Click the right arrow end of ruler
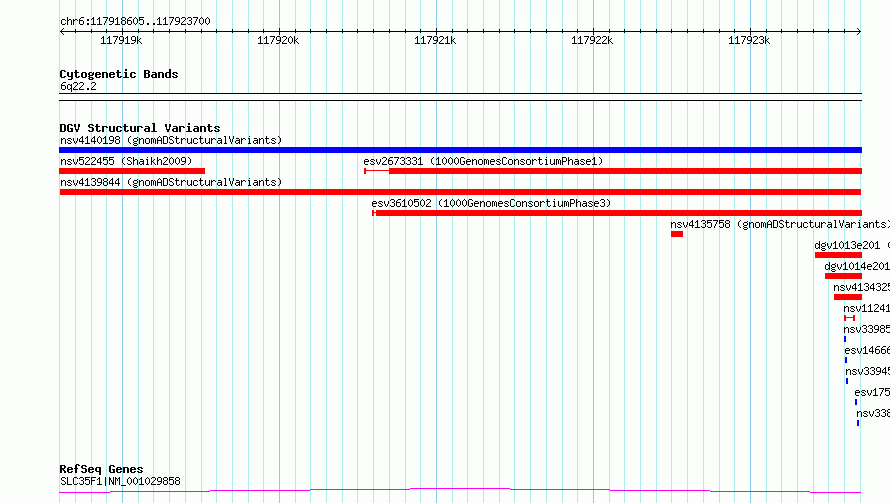Image resolution: width=890 pixels, height=503 pixels. (859, 32)
